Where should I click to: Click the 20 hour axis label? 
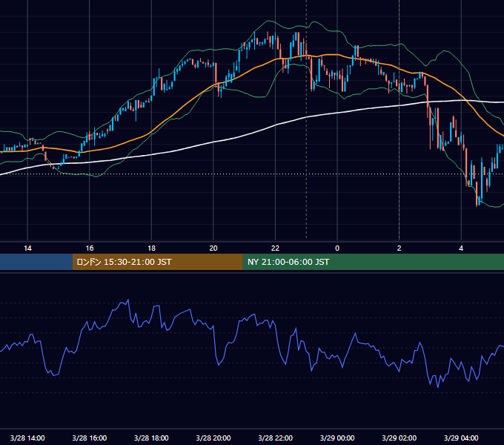[x=213, y=248]
